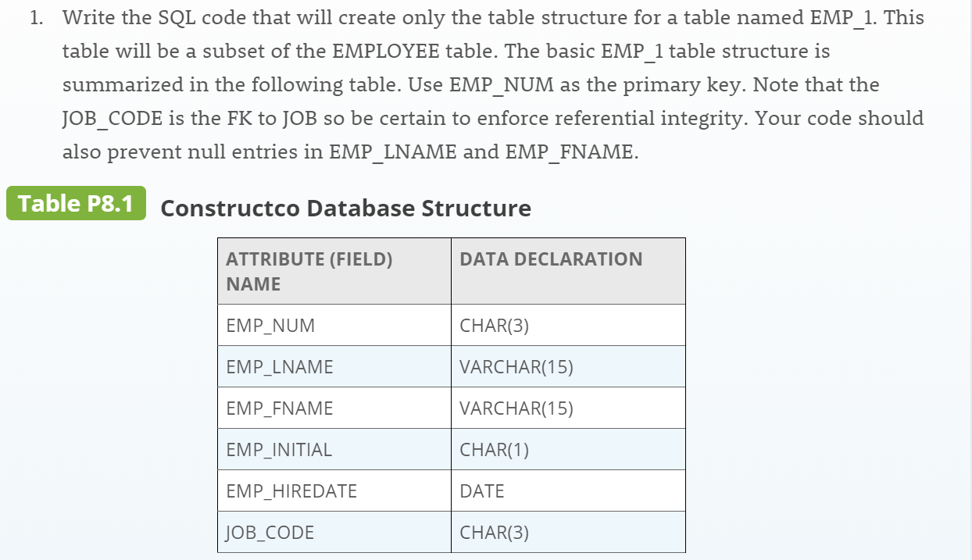Screen dimensions: 972x560
Task: Click the CHAR(1) data declaration cell
Action: pos(568,450)
